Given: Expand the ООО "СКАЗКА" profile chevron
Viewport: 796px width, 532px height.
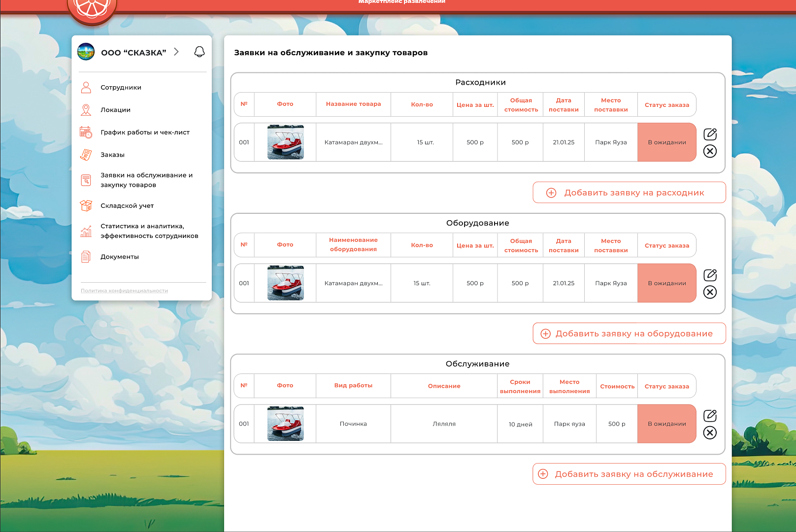Looking at the screenshot, I should (176, 52).
